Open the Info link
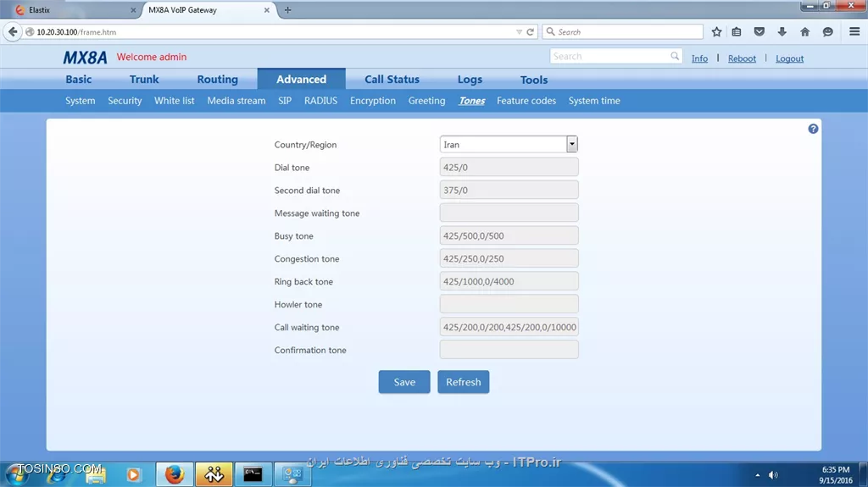The image size is (868, 487). coord(699,58)
